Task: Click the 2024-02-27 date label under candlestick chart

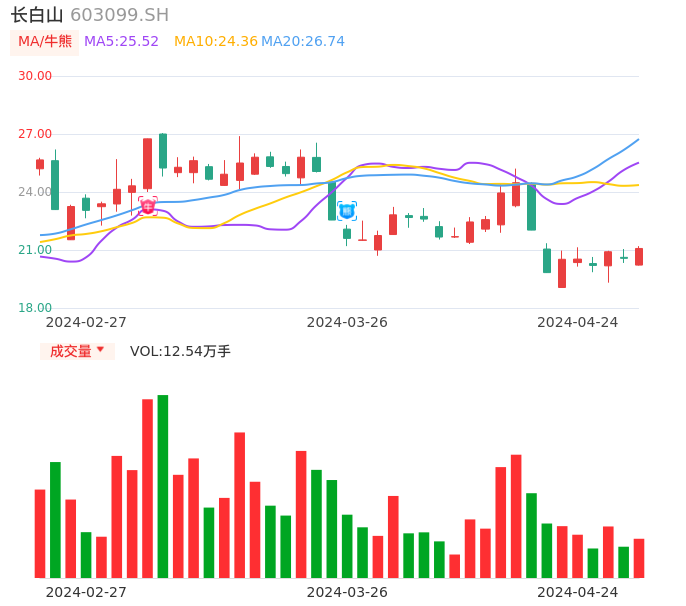Action: (x=86, y=322)
